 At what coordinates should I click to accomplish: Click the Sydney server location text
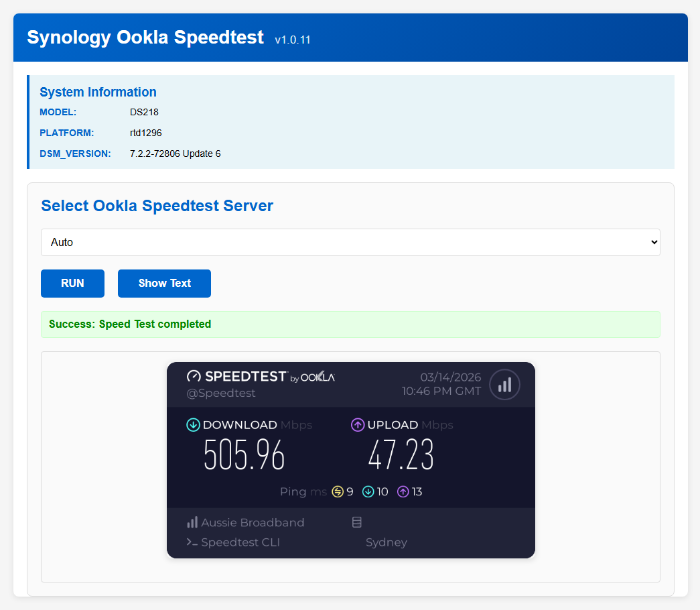387,543
